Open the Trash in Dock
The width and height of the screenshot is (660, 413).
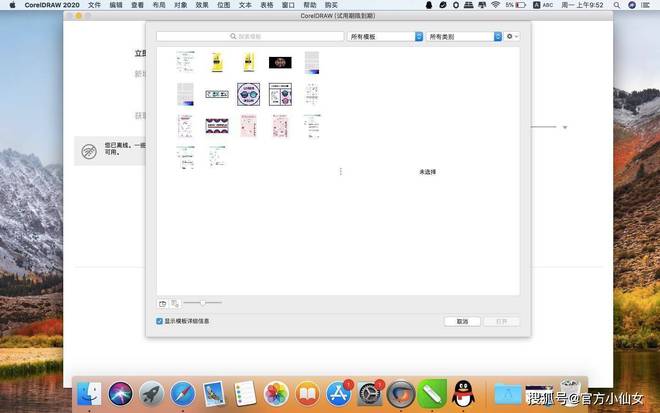[570, 392]
